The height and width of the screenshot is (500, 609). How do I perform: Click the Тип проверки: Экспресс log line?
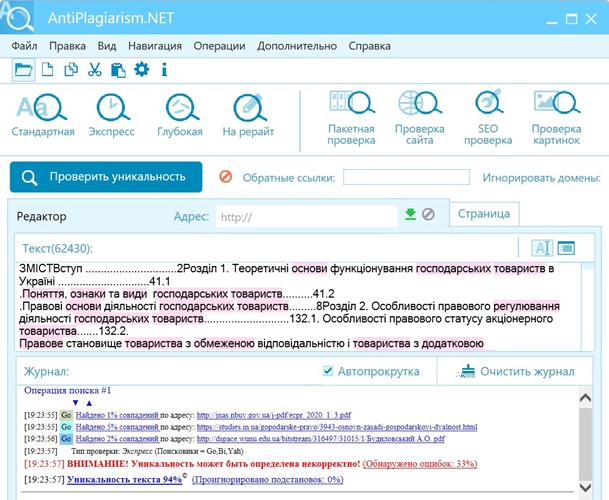pos(157,451)
